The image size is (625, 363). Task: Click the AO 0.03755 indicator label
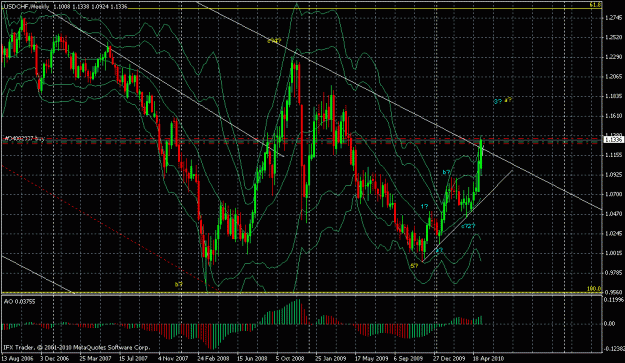(20, 302)
